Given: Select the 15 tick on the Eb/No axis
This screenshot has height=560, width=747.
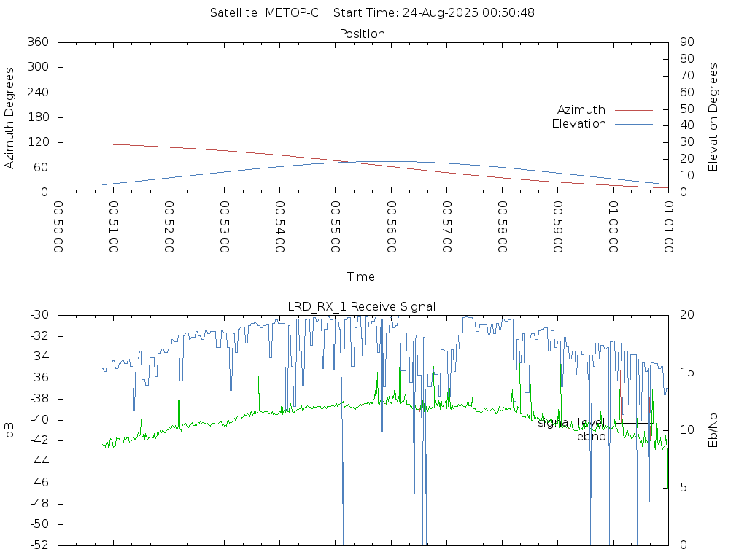Looking at the screenshot, I should click(687, 373).
